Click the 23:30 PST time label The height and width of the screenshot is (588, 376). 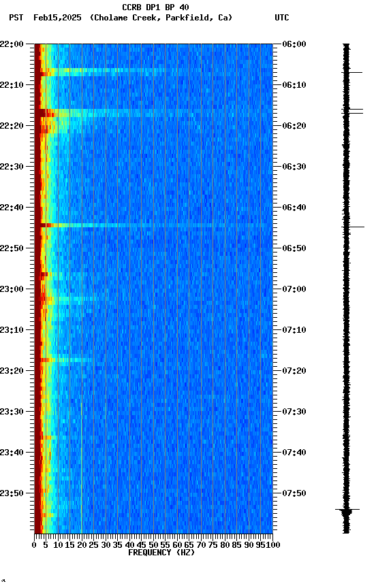(x=12, y=412)
